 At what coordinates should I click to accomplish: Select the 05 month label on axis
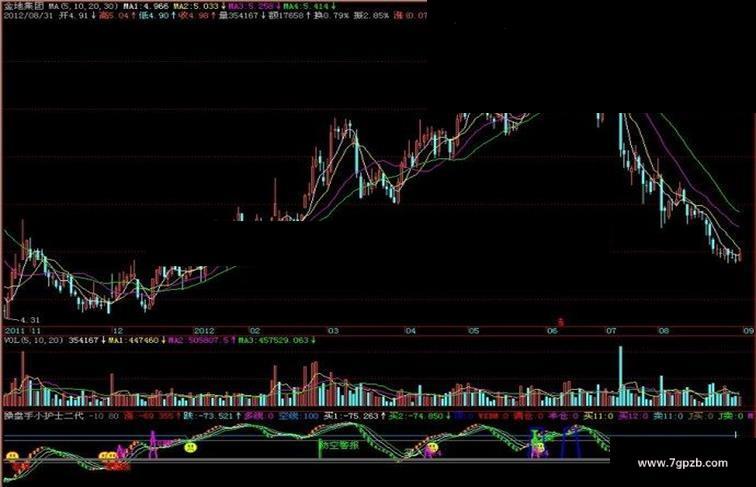point(474,331)
